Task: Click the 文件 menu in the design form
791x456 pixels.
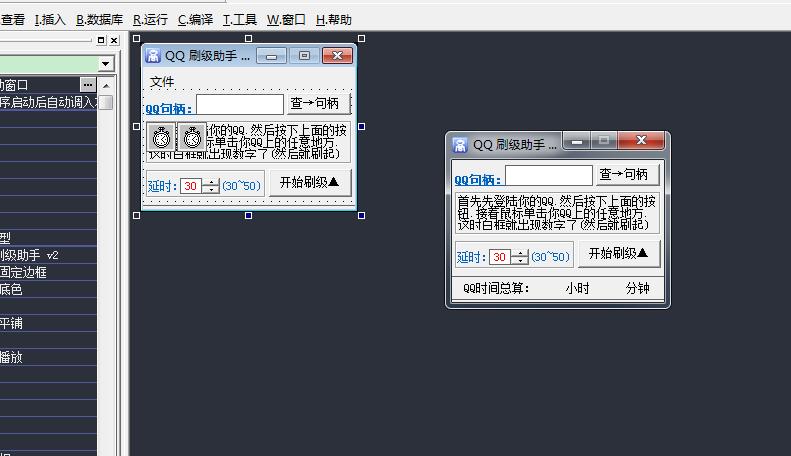Action: [x=162, y=82]
